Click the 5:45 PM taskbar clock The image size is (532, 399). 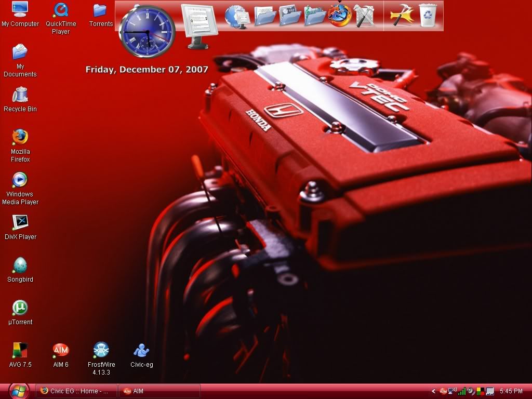pos(511,391)
